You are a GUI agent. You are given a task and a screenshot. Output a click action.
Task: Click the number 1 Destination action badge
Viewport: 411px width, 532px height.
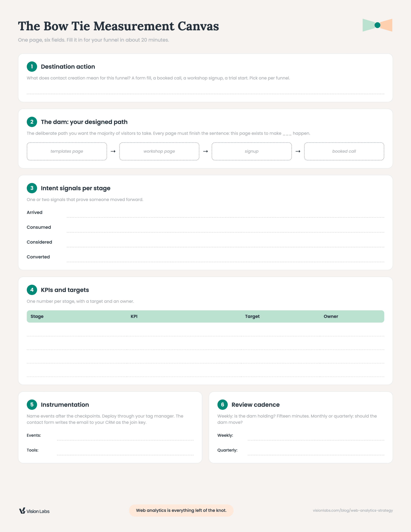pos(32,66)
